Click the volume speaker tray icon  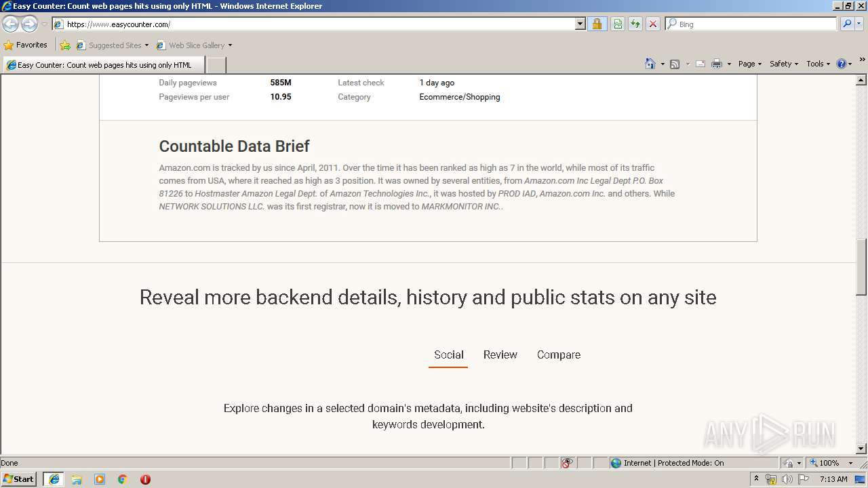(x=787, y=479)
